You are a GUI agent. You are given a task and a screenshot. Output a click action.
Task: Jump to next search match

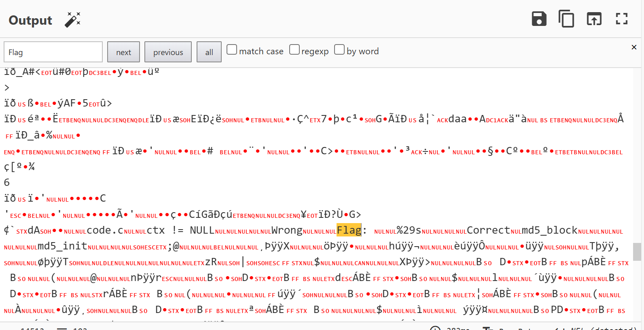coord(123,52)
